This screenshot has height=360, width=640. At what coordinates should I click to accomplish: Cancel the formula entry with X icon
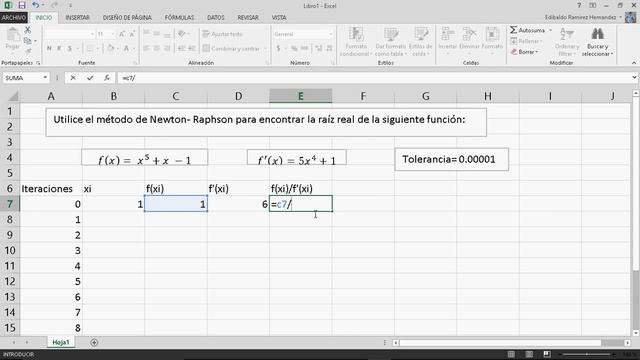(73, 78)
